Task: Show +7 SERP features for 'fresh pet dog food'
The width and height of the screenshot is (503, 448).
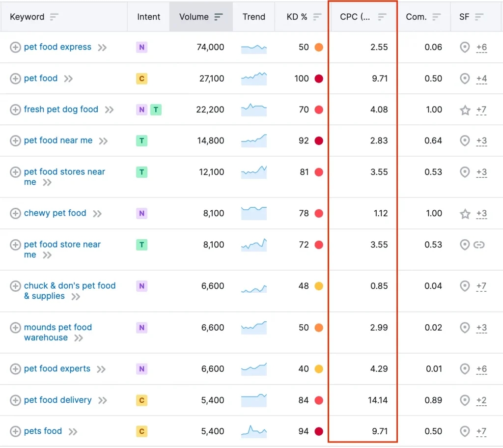Action: [481, 110]
